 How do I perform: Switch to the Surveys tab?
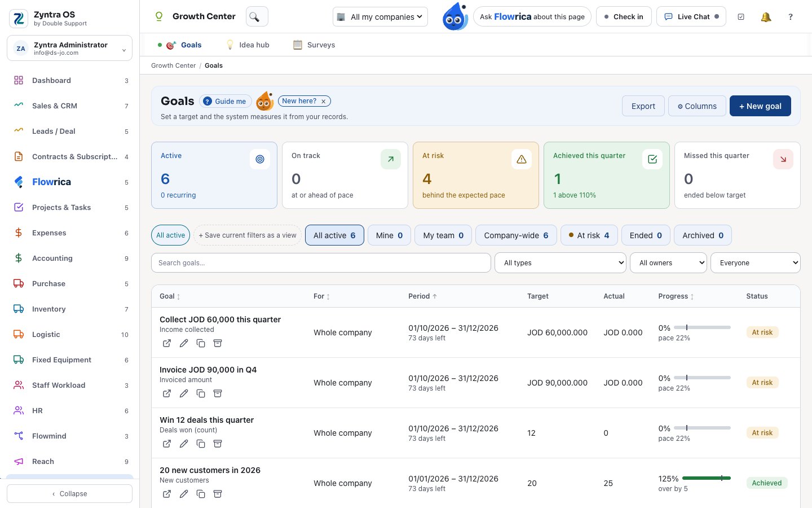tap(314, 45)
